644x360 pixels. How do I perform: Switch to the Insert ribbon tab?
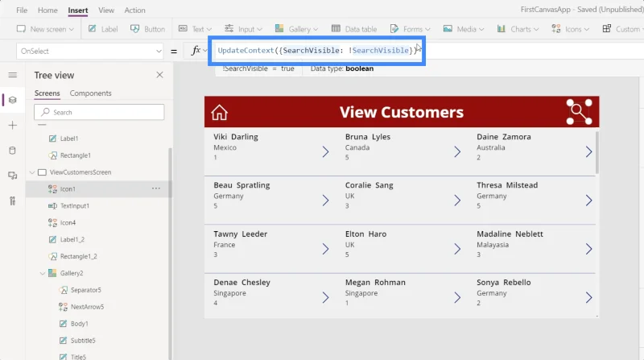pyautogui.click(x=77, y=10)
